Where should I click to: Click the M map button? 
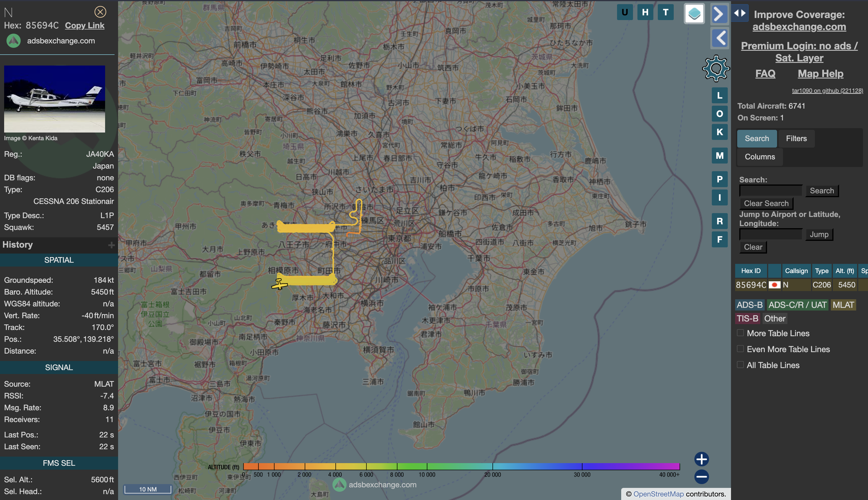pyautogui.click(x=719, y=156)
